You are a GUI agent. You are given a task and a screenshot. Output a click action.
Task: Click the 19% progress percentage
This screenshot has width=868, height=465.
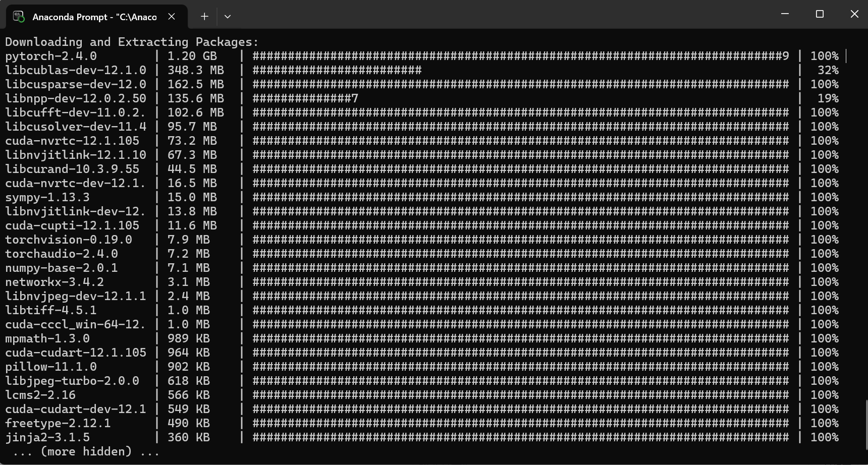pyautogui.click(x=828, y=98)
